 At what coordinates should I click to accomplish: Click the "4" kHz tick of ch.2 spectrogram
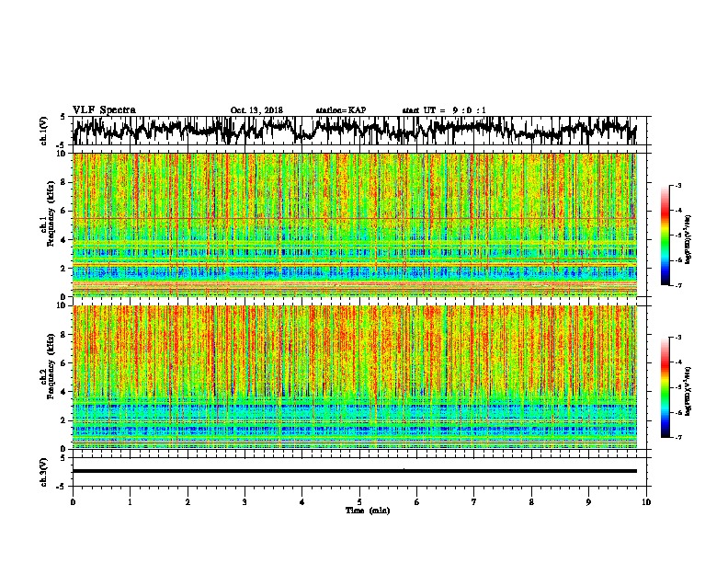click(x=64, y=392)
